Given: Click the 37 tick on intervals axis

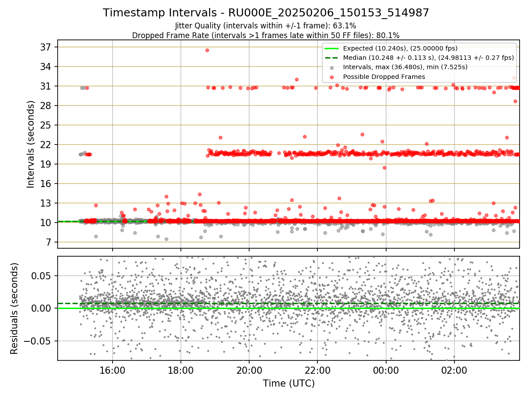Looking at the screenshot, I should coord(47,47).
